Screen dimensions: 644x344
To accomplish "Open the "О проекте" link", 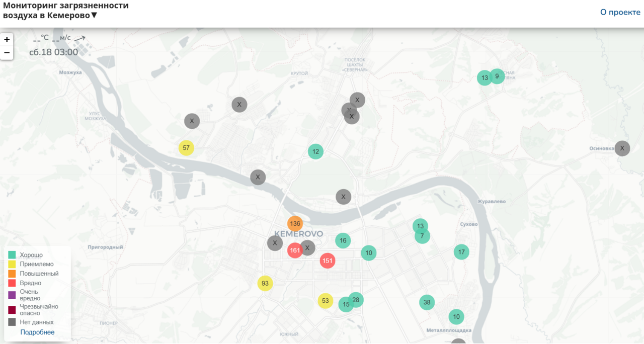I will tap(620, 12).
